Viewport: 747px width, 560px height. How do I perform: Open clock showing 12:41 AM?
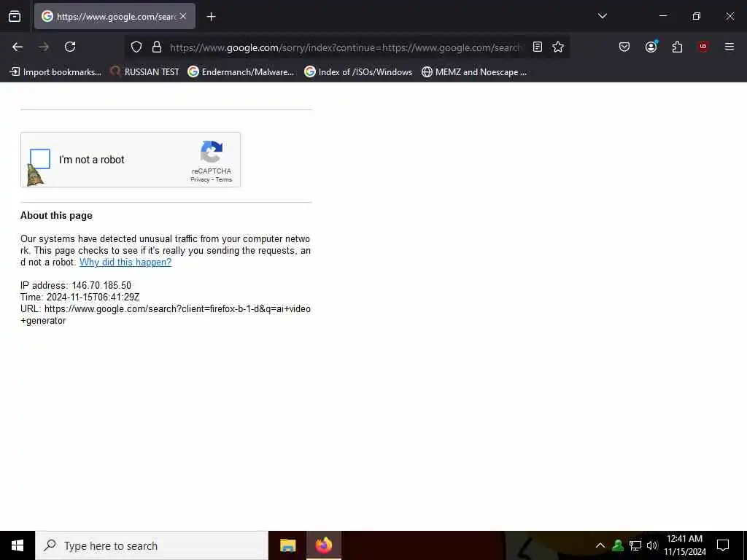pyautogui.click(x=684, y=545)
